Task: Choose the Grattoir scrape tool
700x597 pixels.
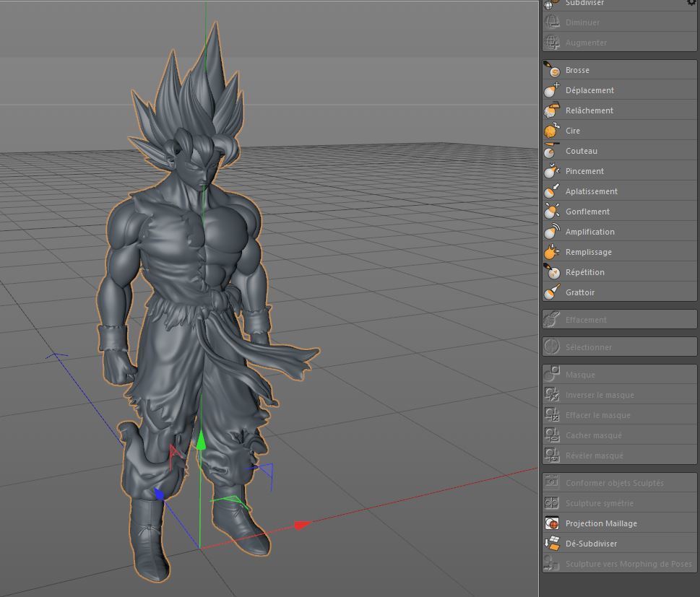Action: [x=619, y=292]
